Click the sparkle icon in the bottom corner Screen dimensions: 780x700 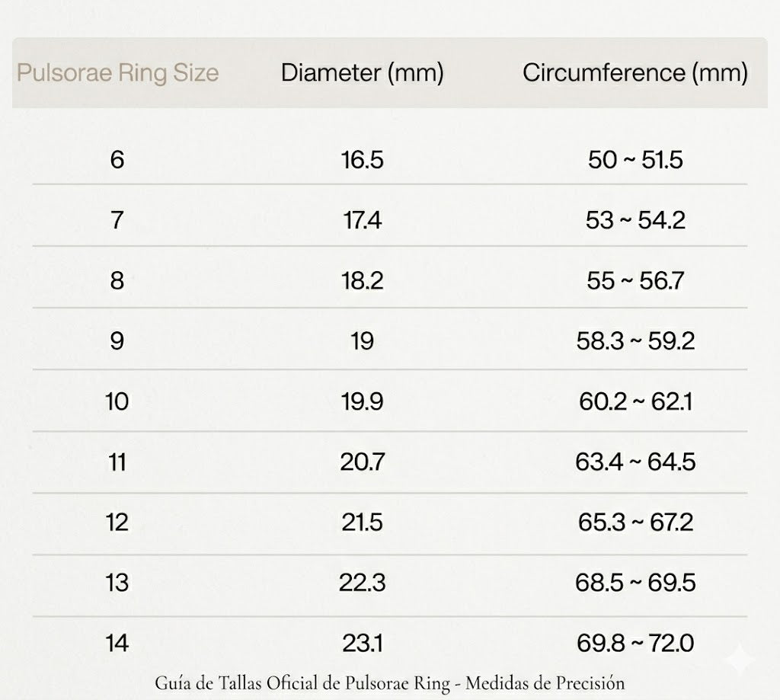tap(738, 657)
